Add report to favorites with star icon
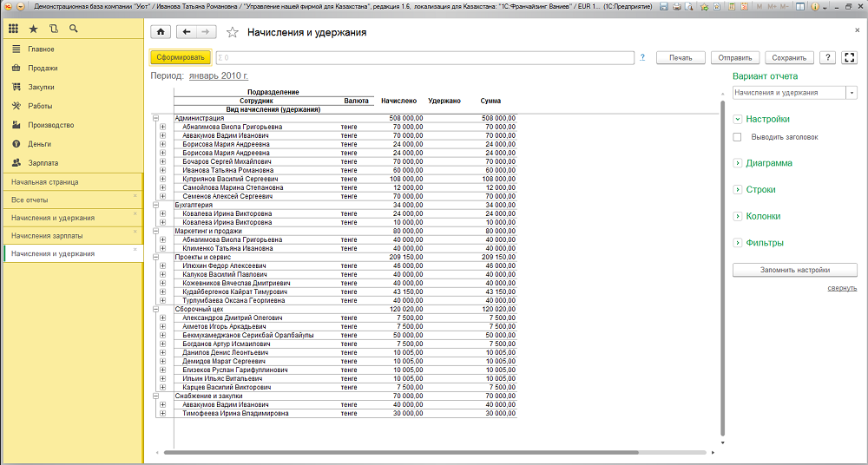 [232, 33]
